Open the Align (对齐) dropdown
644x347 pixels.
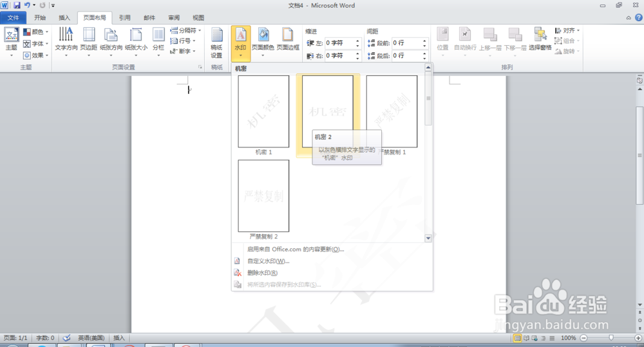click(567, 30)
